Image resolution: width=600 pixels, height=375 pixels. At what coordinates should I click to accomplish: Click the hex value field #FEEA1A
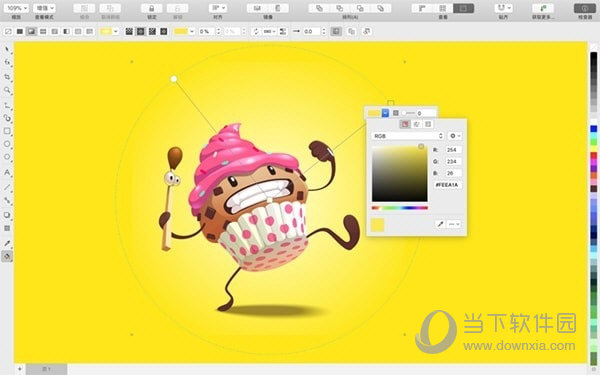(x=448, y=185)
